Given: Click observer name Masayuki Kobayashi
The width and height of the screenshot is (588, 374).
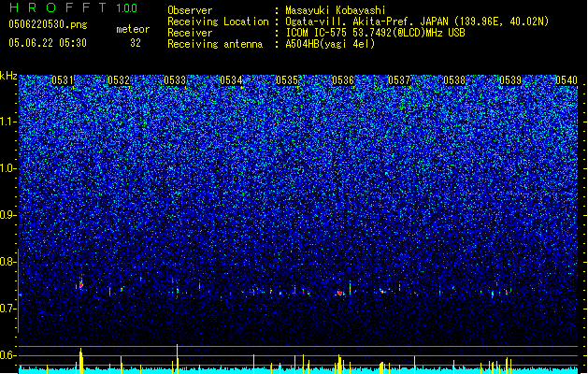Looking at the screenshot, I should [336, 10].
